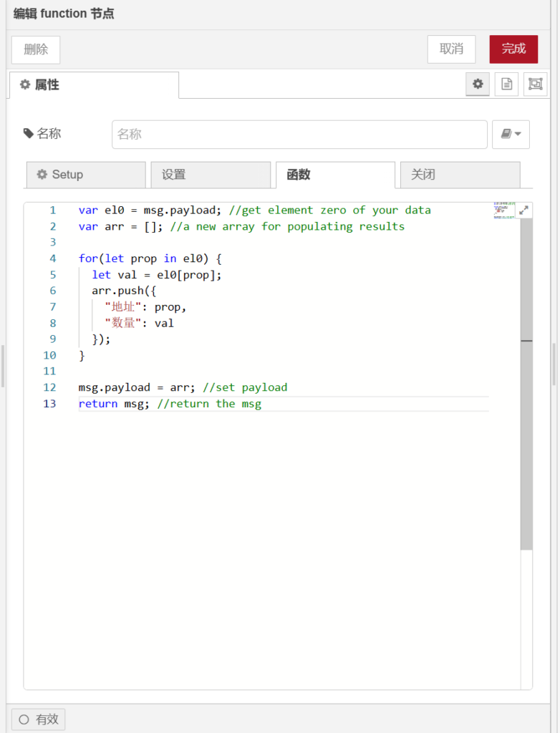Screen dimensions: 560x733
Task: Switch to the 设置 tab
Action: pyautogui.click(x=211, y=175)
